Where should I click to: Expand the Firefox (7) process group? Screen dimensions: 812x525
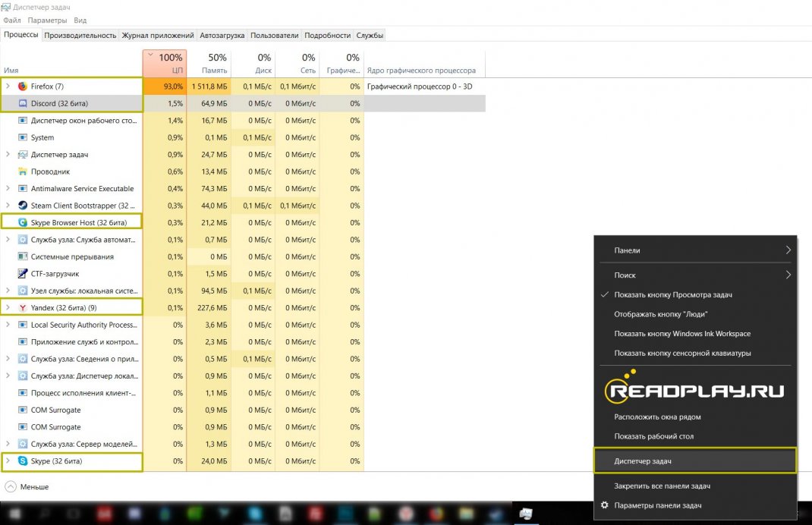pyautogui.click(x=8, y=86)
